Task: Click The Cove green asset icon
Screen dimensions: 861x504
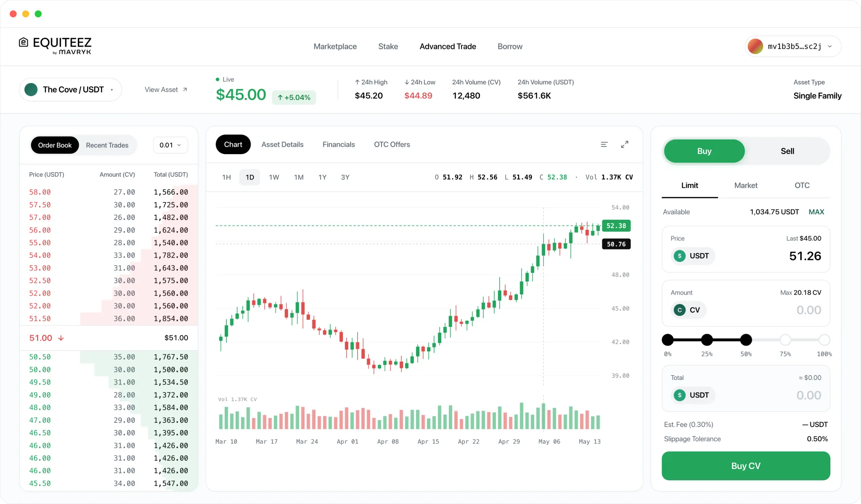Action: [x=31, y=90]
